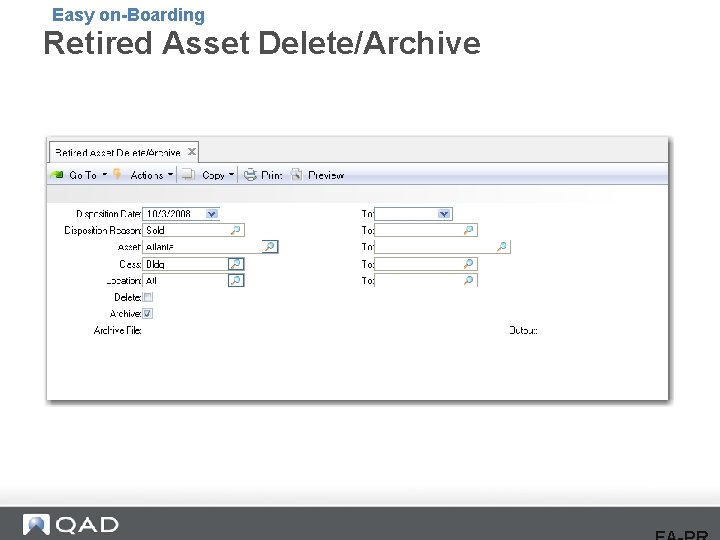This screenshot has width=720, height=540.
Task: Uncheck the Archive checkbox
Action: pos(148,314)
